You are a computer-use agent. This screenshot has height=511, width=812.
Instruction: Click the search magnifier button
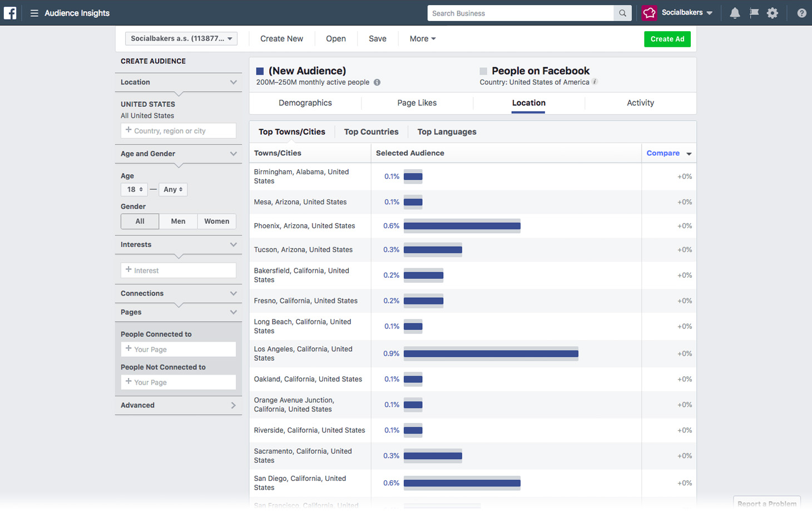[x=622, y=13]
